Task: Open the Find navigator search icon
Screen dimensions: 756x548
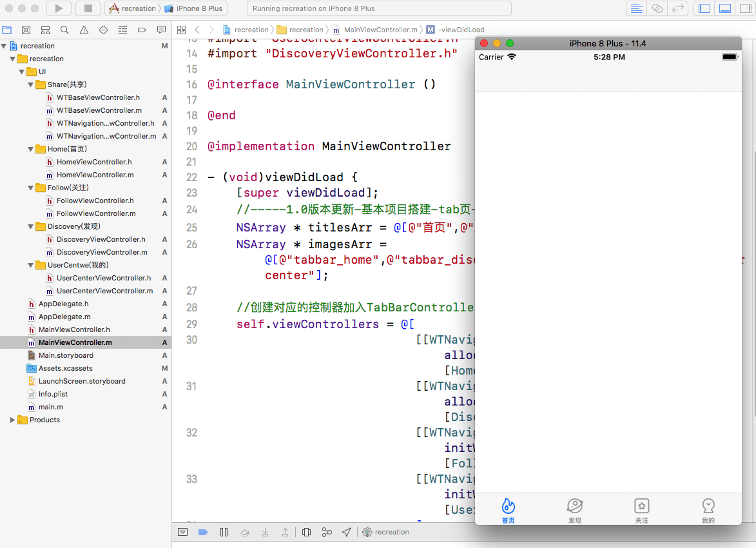Action: pyautogui.click(x=64, y=30)
